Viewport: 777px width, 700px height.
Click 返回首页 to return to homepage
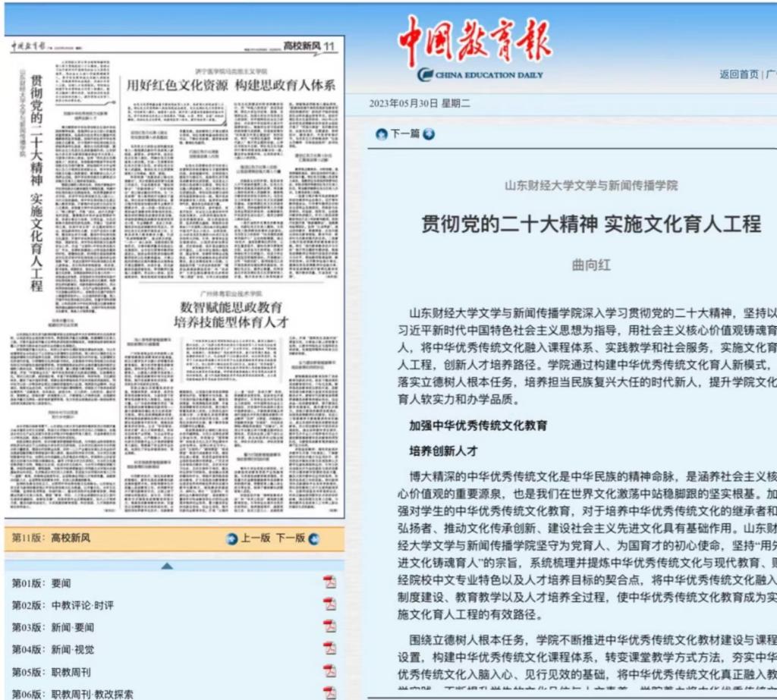[738, 74]
